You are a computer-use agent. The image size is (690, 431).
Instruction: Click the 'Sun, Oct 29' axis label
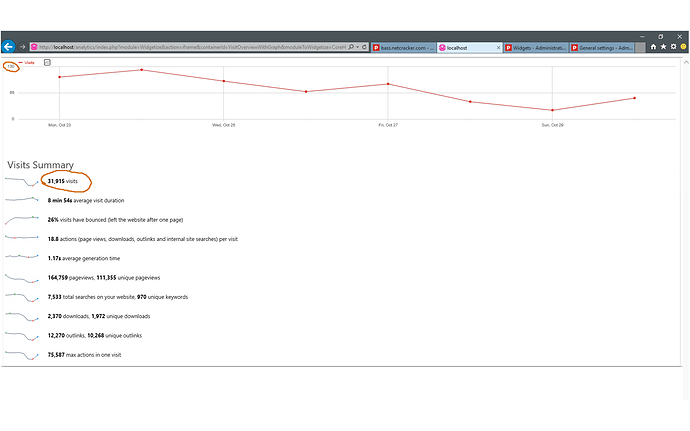[x=552, y=125]
